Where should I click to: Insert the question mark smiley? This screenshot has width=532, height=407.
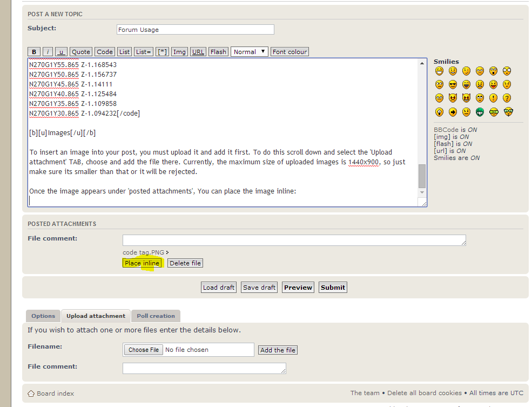507,98
